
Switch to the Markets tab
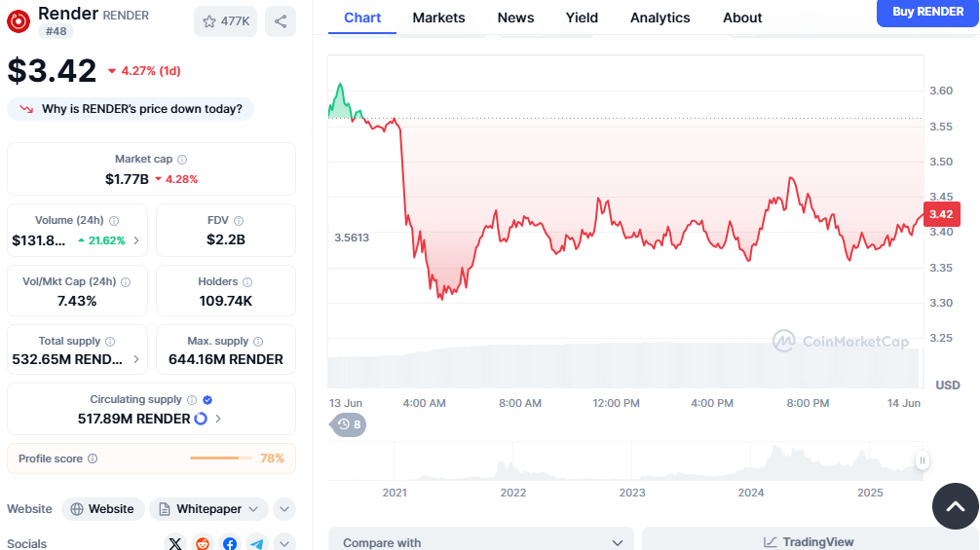coord(438,18)
